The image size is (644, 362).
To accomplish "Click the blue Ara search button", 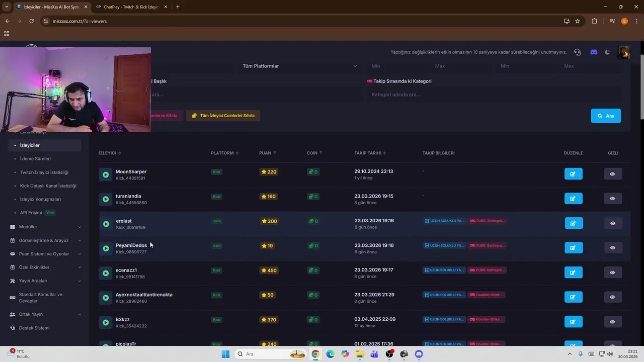I will (x=606, y=116).
